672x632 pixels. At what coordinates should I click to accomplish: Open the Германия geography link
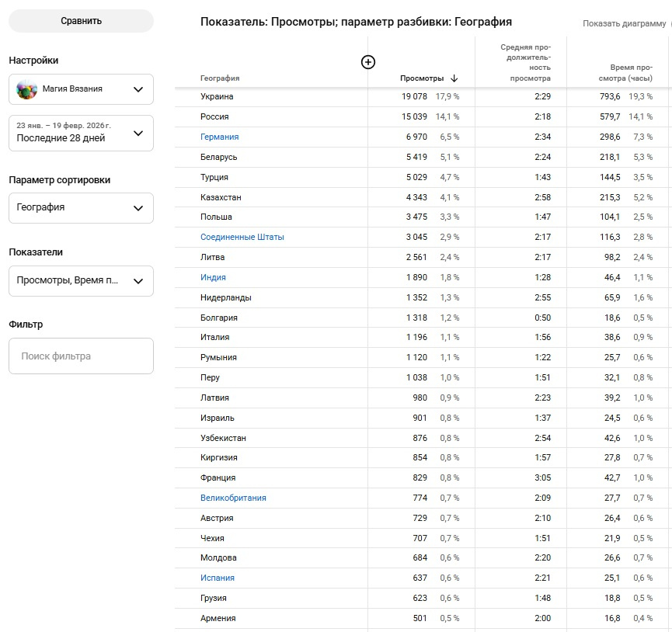point(219,137)
